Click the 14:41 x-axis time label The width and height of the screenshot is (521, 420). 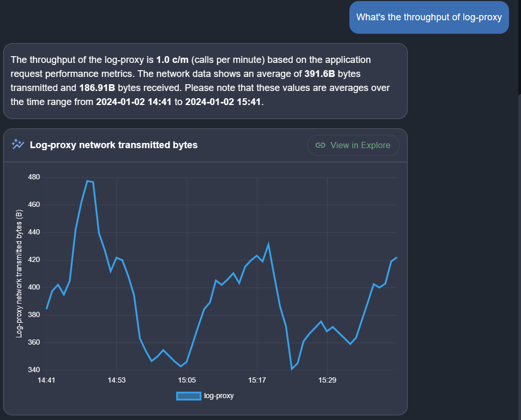coord(47,380)
